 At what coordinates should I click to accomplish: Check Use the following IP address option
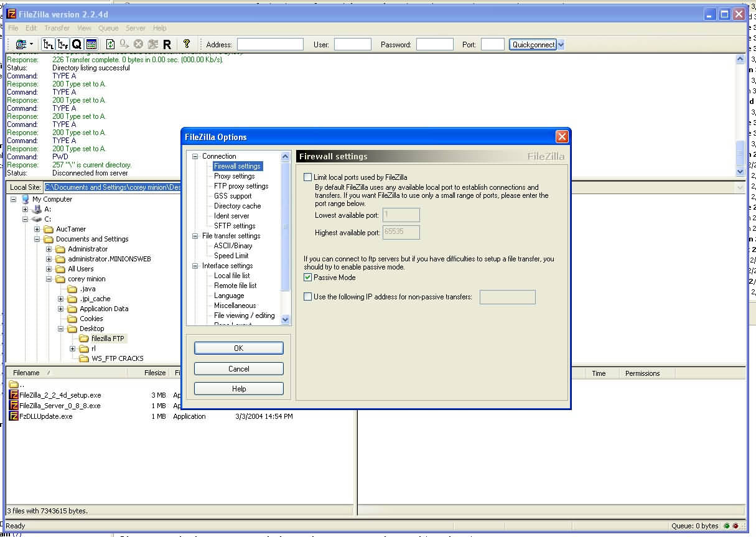307,297
